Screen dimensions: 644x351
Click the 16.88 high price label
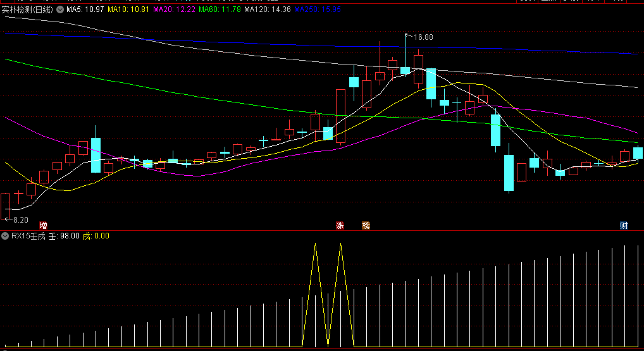[423, 37]
